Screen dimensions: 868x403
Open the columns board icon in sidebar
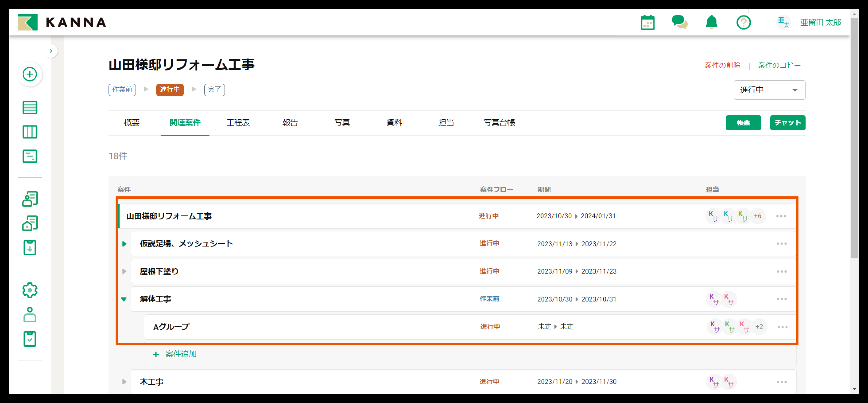coord(30,132)
